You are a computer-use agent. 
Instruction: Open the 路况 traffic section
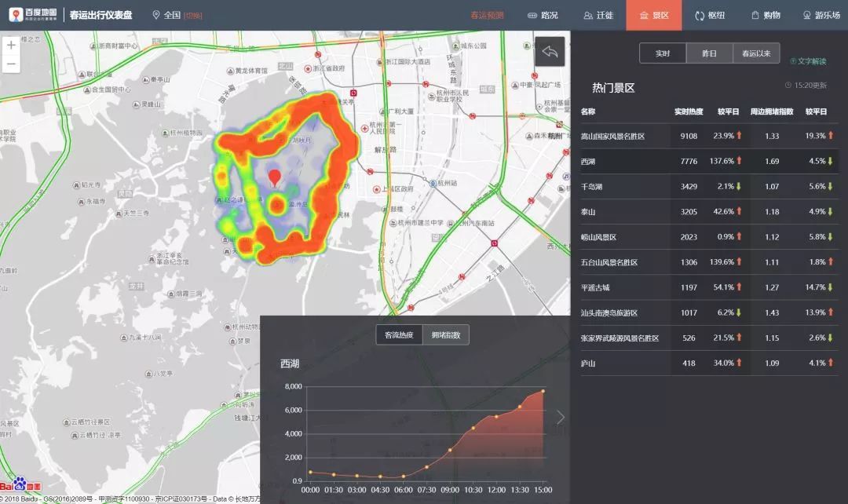(x=543, y=15)
